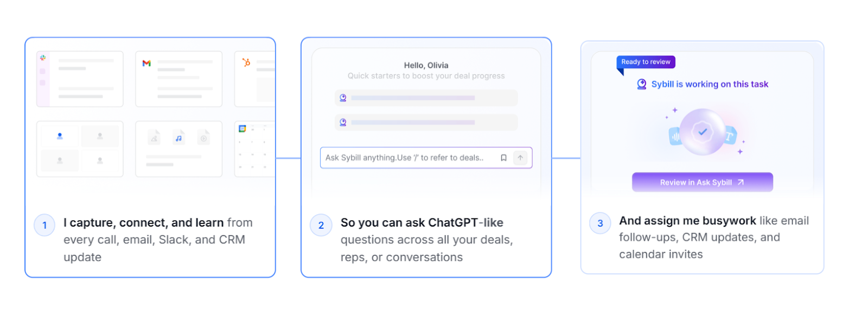
Task: Click the Slack logo icon
Action: pos(42,58)
